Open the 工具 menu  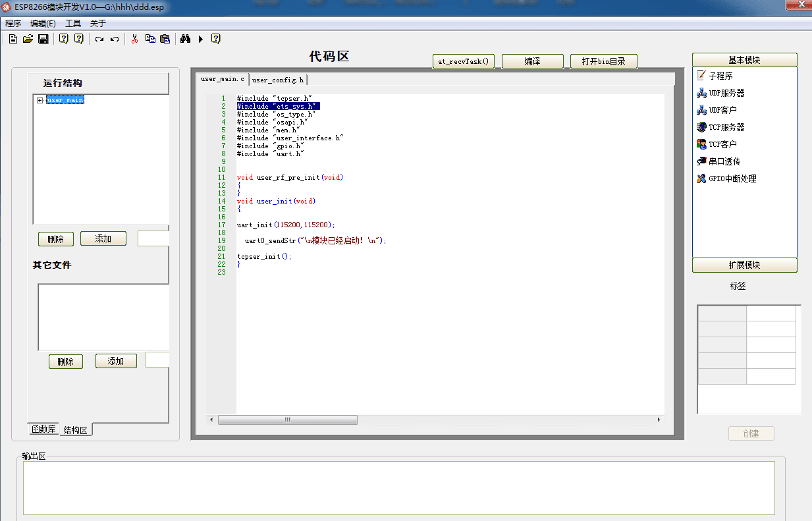(72, 23)
